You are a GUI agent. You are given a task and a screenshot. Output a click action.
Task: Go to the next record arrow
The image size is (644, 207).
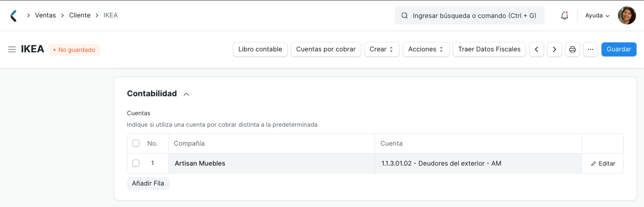(555, 49)
